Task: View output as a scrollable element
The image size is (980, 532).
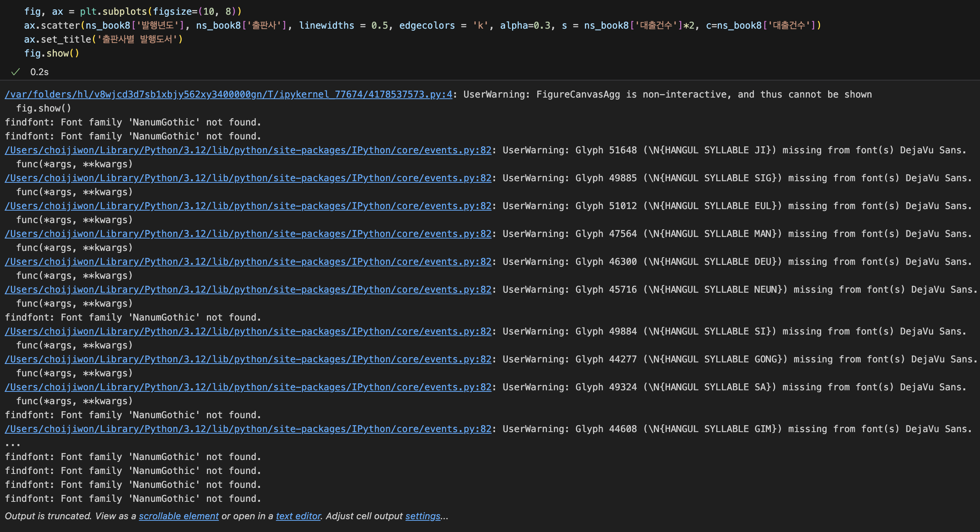Action: [179, 516]
